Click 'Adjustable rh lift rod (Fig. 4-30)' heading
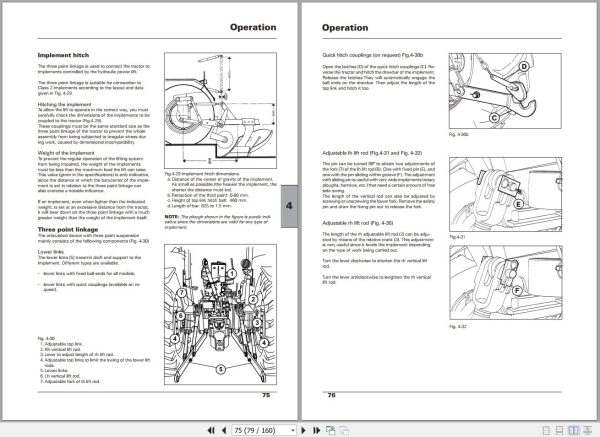Viewport: 600px width, 437px height. click(x=357, y=223)
